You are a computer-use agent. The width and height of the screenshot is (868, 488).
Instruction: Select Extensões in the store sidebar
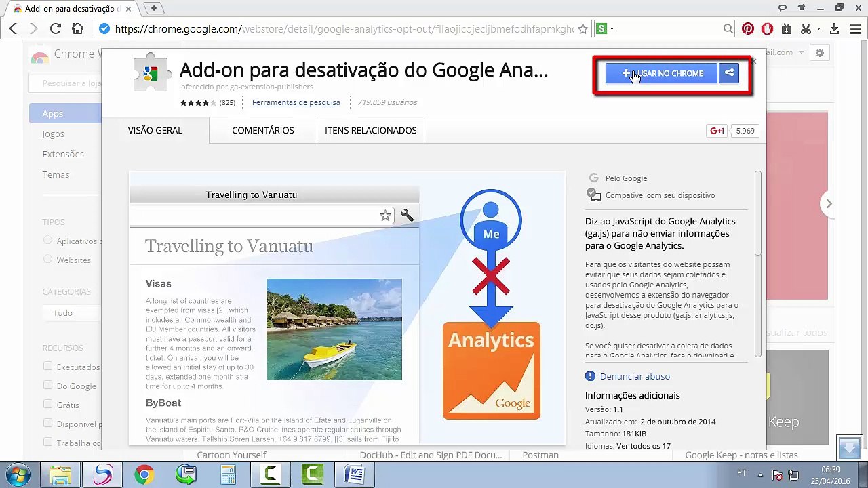click(63, 154)
